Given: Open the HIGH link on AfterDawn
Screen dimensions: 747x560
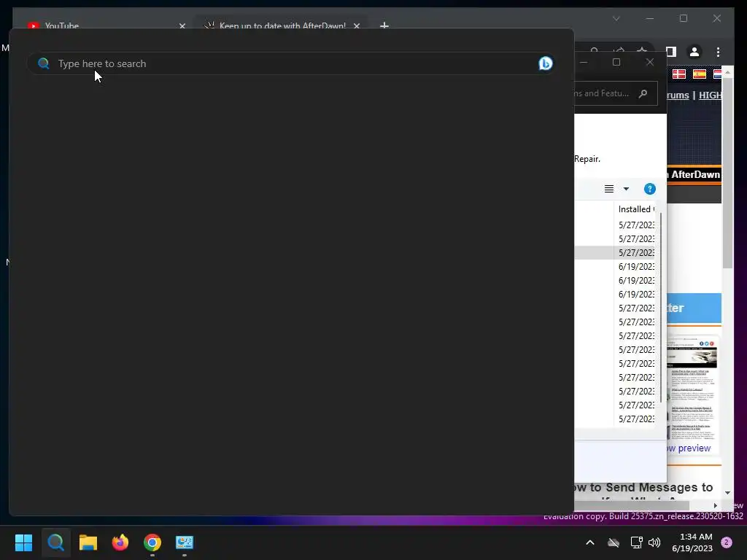Looking at the screenshot, I should tap(710, 96).
